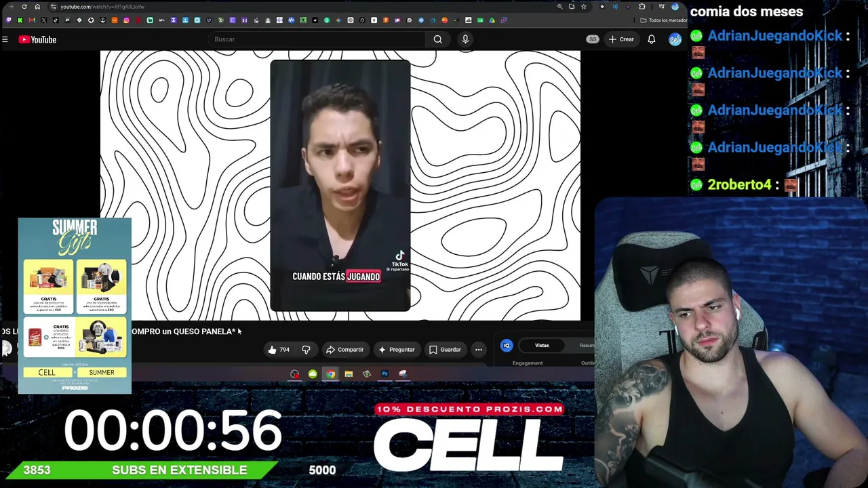Click the Compartir button
Viewport: 868px width, 488px height.
(345, 350)
